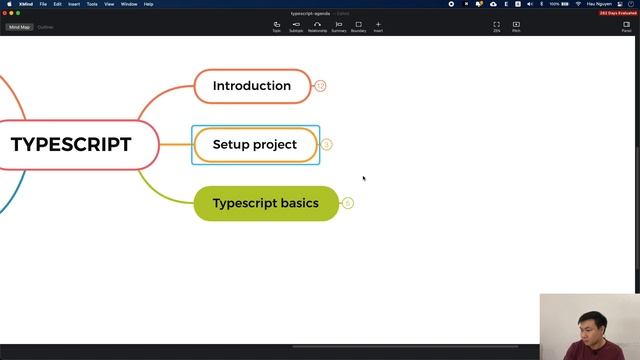Click the Topic toolbar icon
This screenshot has height=360, width=640.
pos(277,27)
